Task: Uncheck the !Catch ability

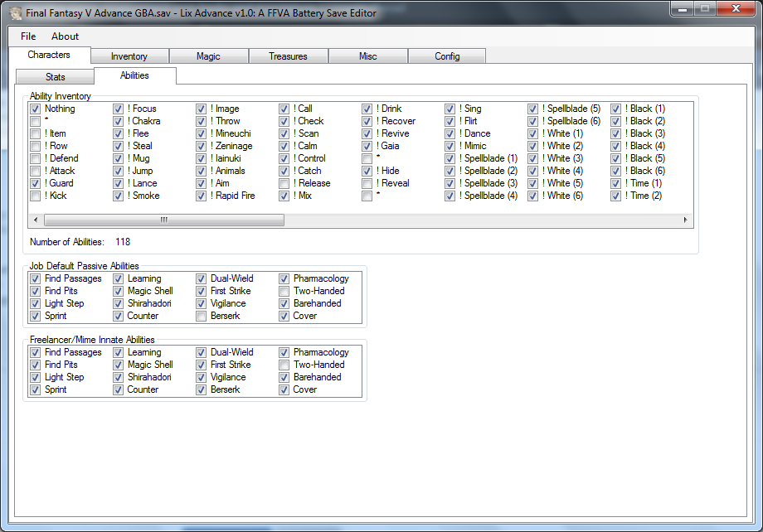Action: tap(284, 171)
